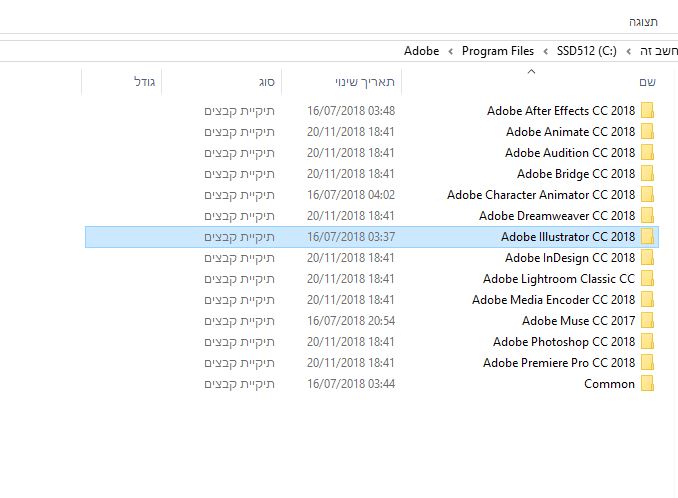678x498 pixels.
Task: Click the Premiere Pro date 20/11/2018 18:41
Action: (351, 363)
